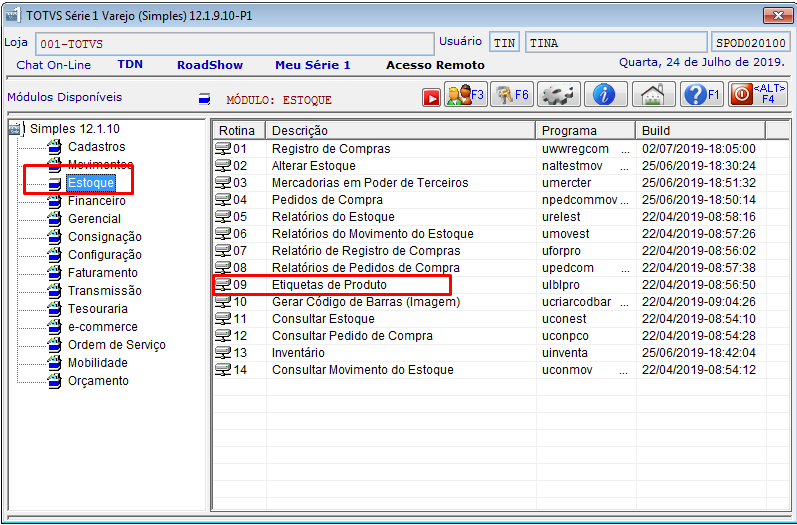Open the Orçamento module
Viewport: 797px width, 525px height.
(98, 381)
